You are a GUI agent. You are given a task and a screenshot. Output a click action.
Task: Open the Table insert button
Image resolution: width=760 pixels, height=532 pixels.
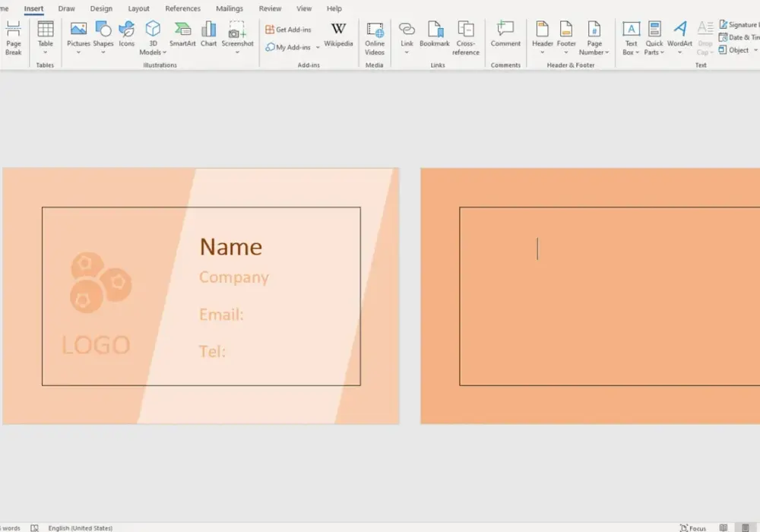(x=45, y=38)
